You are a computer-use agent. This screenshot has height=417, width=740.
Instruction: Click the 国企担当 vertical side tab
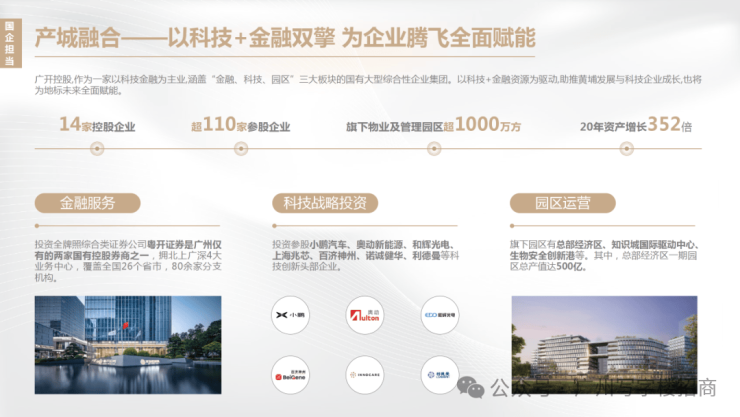[x=10, y=43]
